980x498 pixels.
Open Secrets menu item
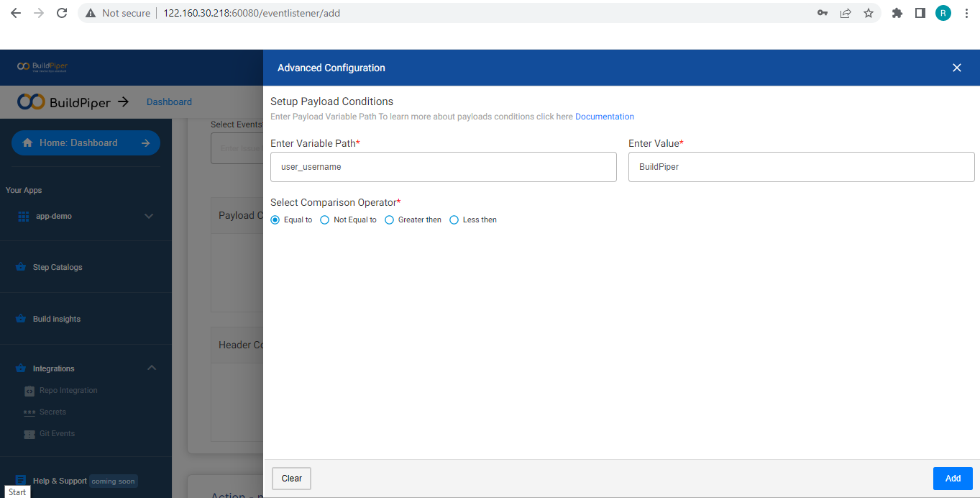[x=52, y=412]
